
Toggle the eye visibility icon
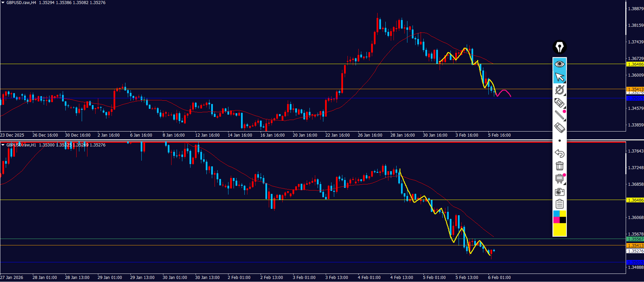(560, 64)
